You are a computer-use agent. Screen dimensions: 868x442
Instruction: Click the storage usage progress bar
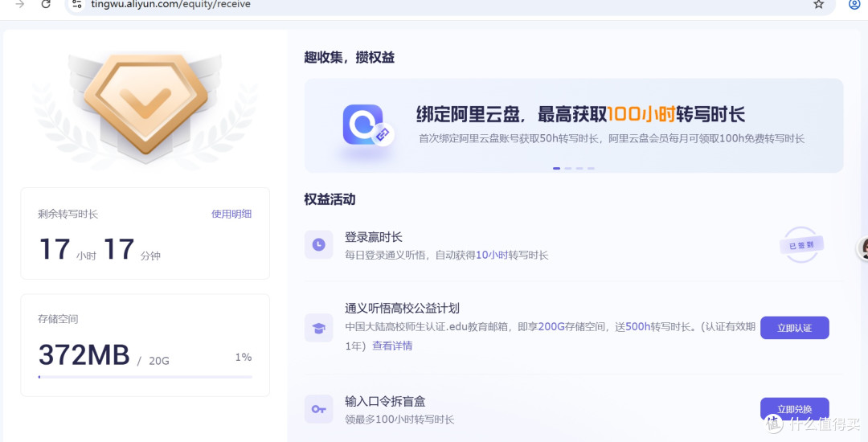click(x=145, y=377)
